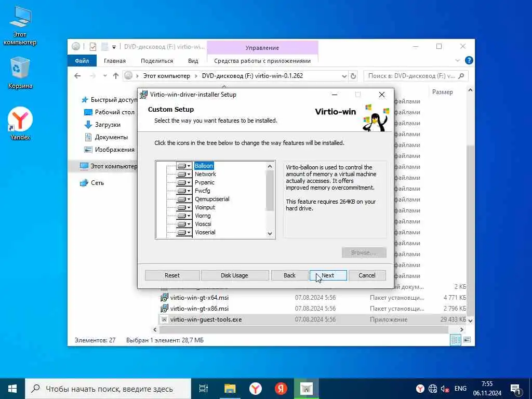The height and width of the screenshot is (399, 532).
Task: Open Рабочий стол in navigation pane
Action: [x=109, y=112]
